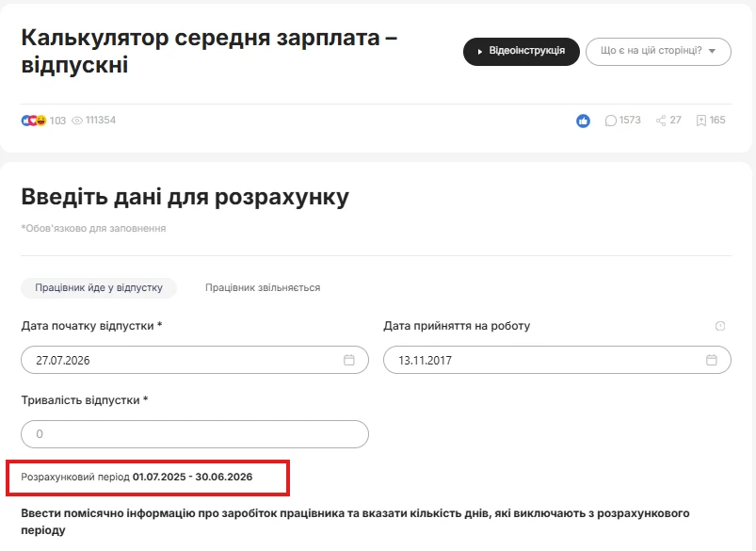
Task: Open calendar icon in vacation start date field
Action: pyautogui.click(x=349, y=360)
